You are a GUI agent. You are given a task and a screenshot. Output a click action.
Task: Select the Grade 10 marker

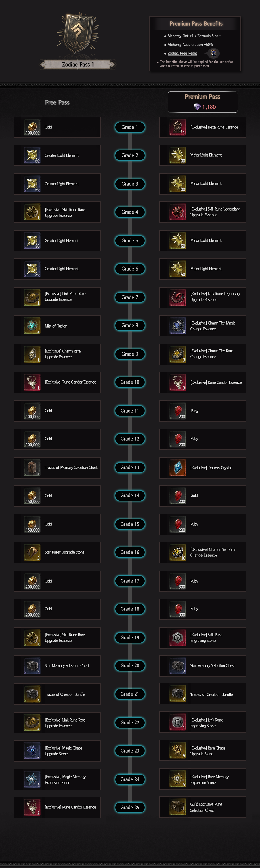130,382
